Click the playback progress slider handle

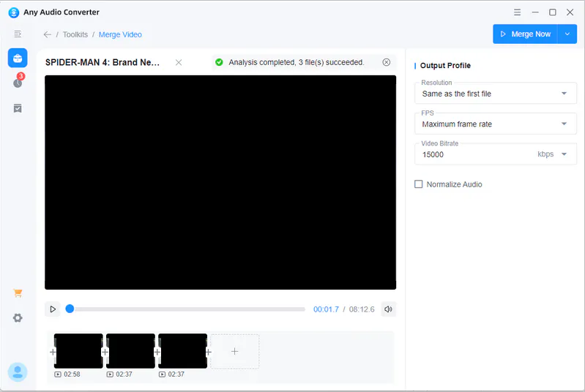coord(70,309)
